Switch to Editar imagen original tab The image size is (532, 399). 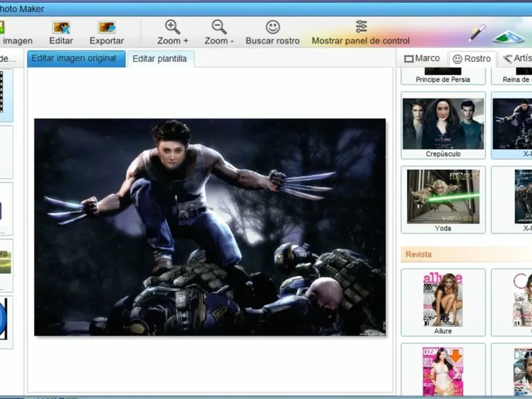pos(76,59)
